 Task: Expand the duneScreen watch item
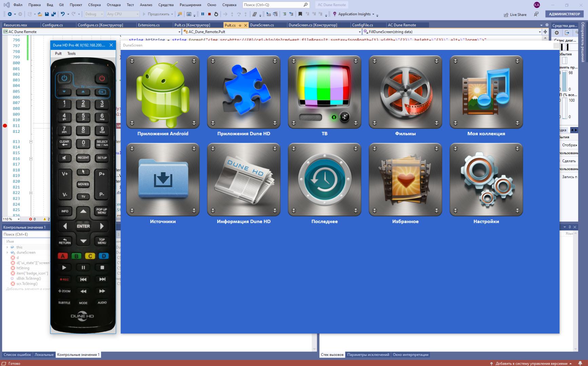(x=7, y=252)
